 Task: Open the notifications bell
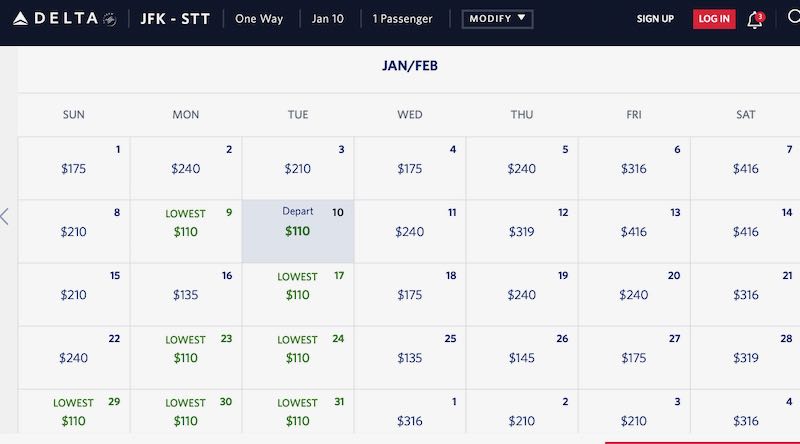click(x=755, y=19)
